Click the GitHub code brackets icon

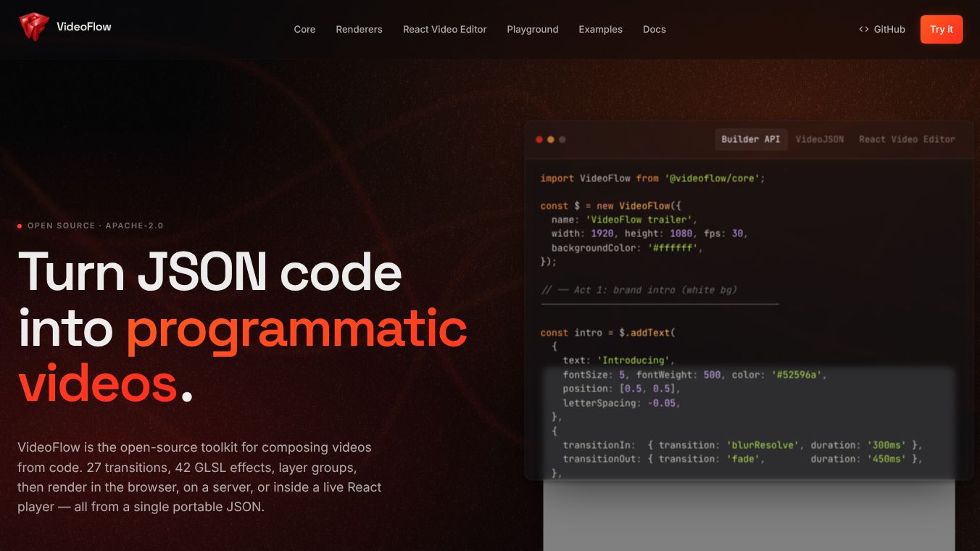click(864, 30)
